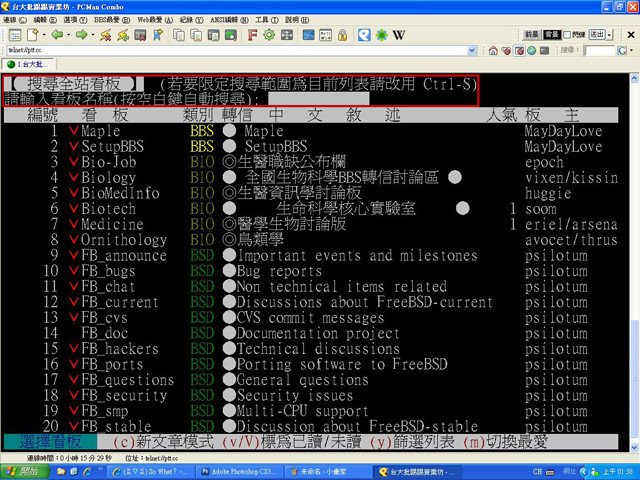640x480 pixels.
Task: Click the home icon next to address bar
Action: point(493,51)
